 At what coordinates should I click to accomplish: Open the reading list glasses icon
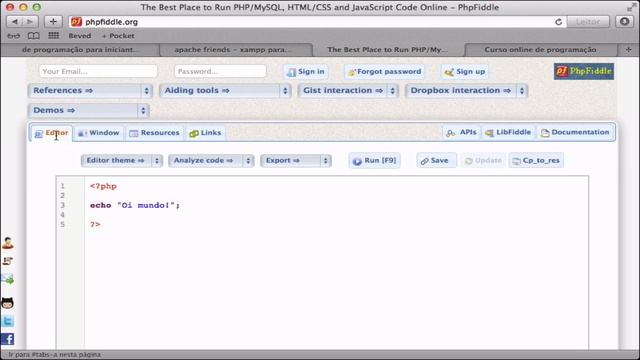13,36
